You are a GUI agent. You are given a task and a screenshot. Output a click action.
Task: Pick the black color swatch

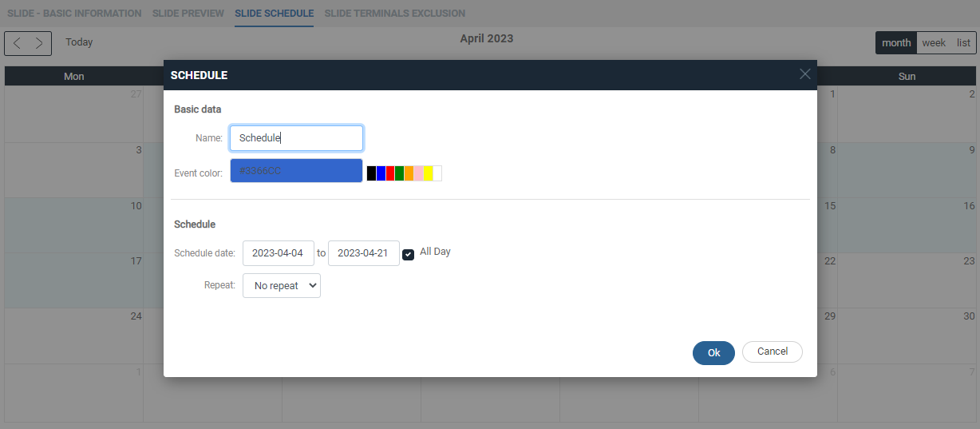(371, 173)
